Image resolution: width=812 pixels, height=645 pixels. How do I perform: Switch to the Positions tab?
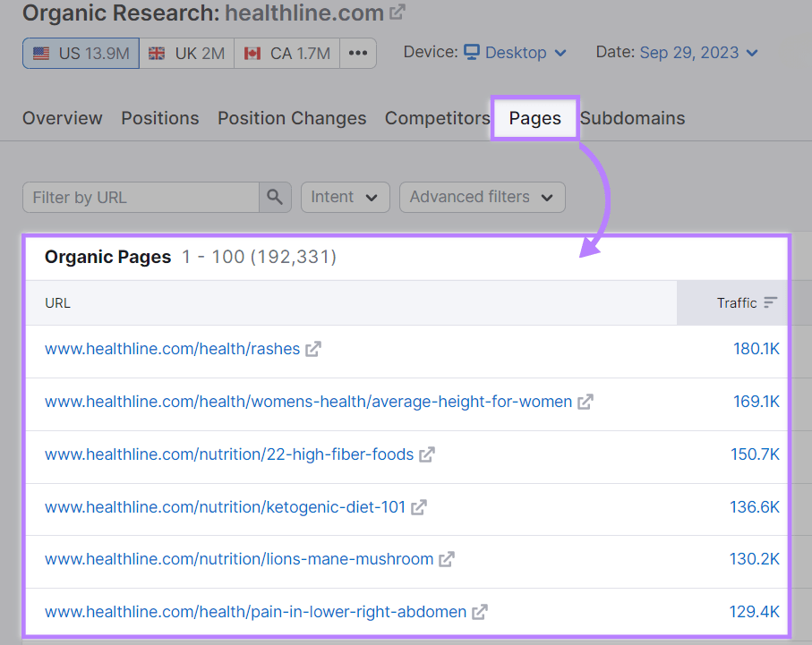160,119
